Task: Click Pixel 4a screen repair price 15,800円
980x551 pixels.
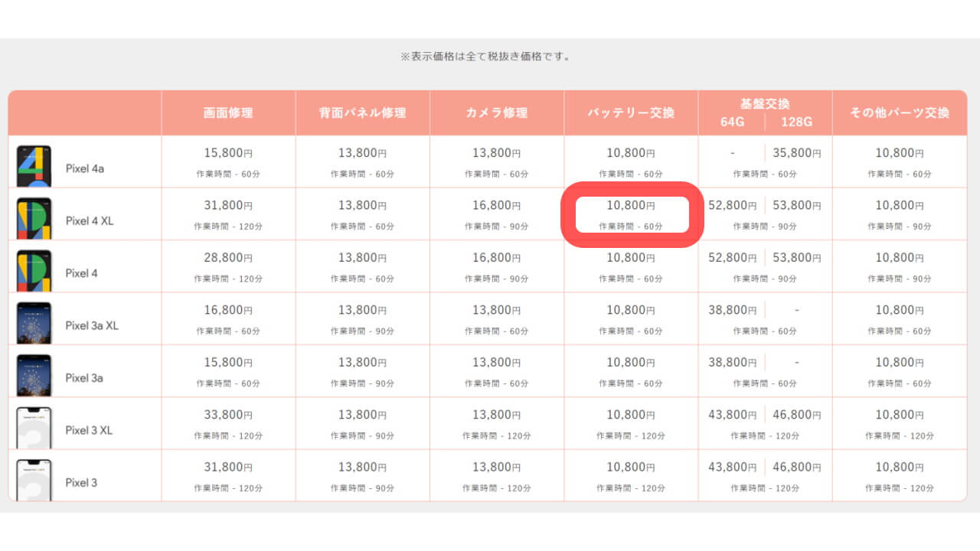Action: pos(228,153)
